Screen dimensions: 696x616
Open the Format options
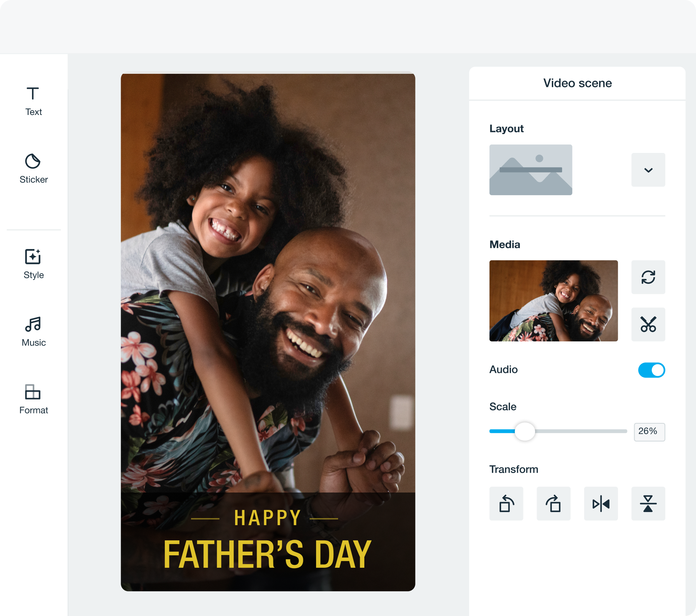click(x=33, y=399)
